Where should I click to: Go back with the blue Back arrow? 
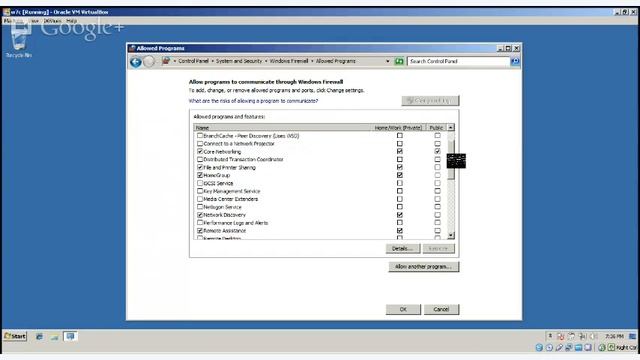pos(136,62)
